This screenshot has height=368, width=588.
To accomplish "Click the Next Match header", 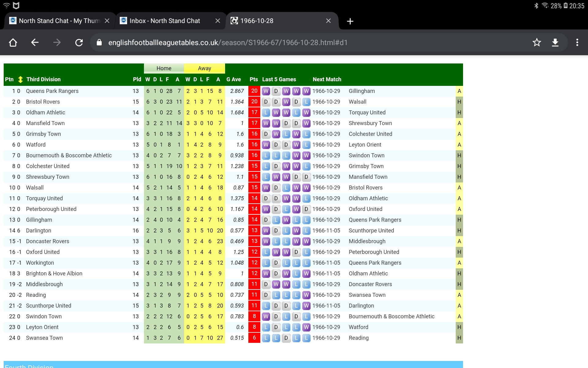I will click(x=327, y=79).
